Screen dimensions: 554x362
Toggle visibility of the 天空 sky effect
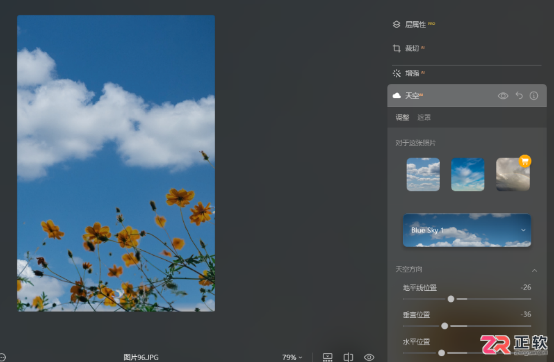pos(503,96)
